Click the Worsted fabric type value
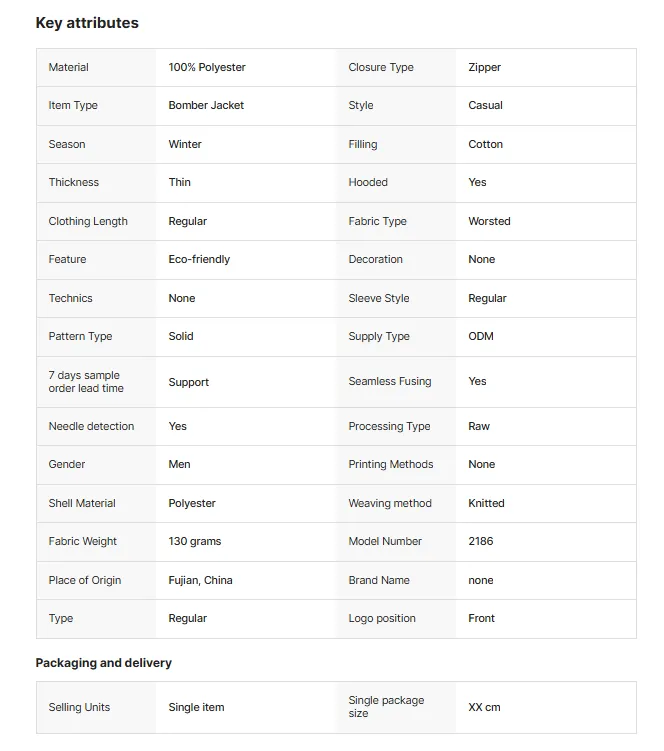 (489, 221)
